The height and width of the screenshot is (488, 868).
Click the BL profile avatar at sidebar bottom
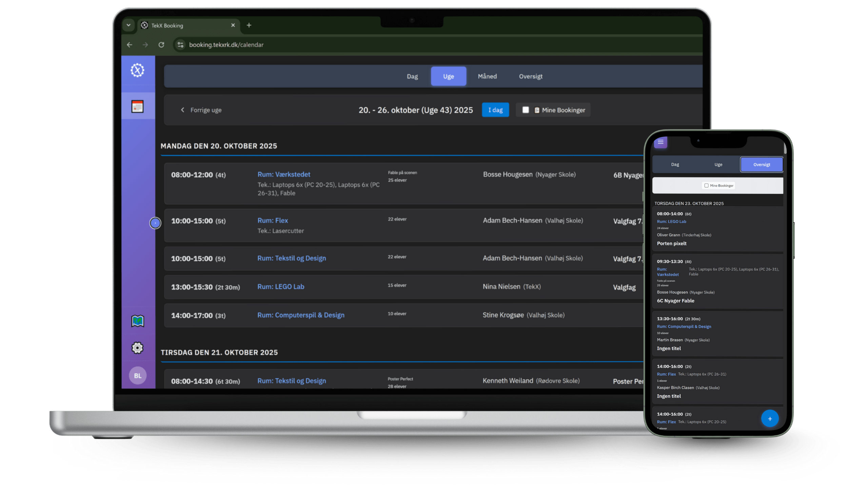click(x=138, y=375)
